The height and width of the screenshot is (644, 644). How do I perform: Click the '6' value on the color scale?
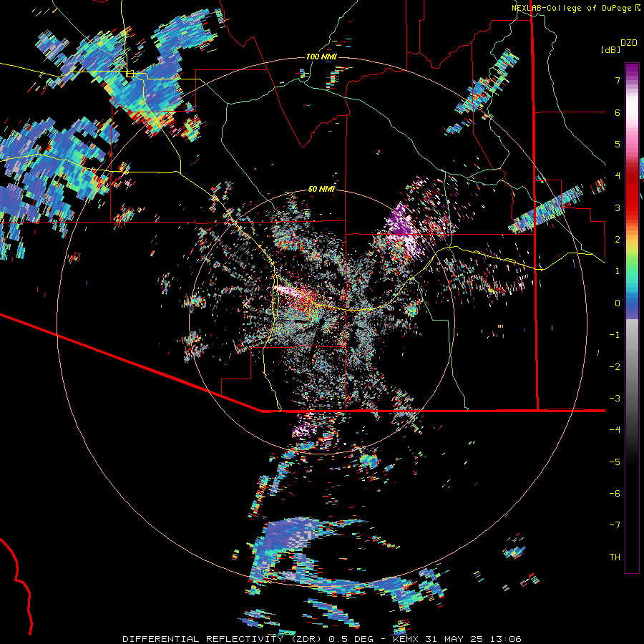point(618,112)
